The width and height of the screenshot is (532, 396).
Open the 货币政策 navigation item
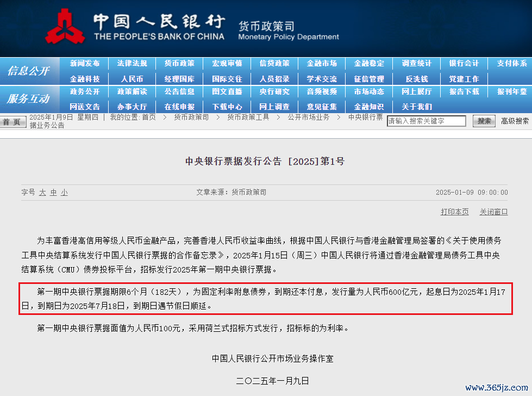pos(179,64)
